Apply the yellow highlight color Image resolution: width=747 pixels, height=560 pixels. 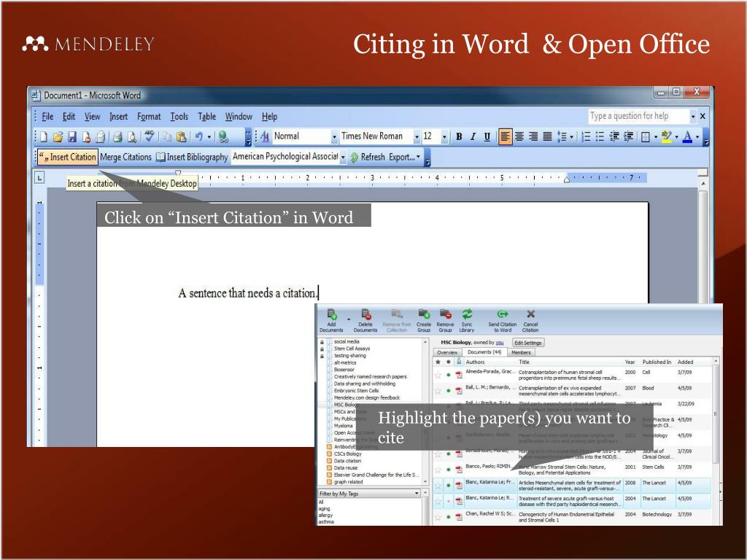[667, 137]
